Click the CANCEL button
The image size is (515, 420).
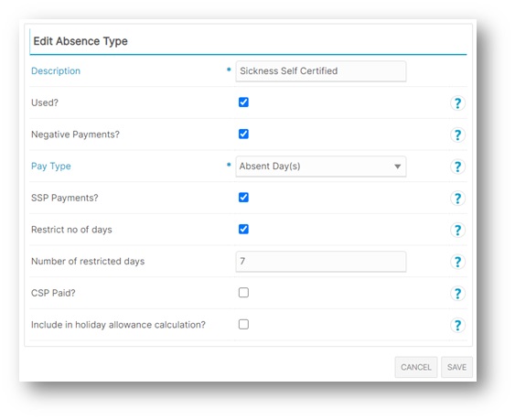[x=416, y=367]
